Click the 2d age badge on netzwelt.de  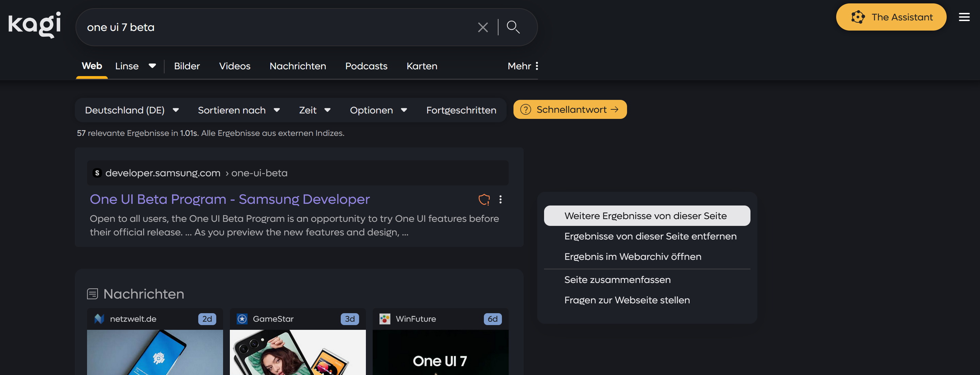pyautogui.click(x=207, y=319)
